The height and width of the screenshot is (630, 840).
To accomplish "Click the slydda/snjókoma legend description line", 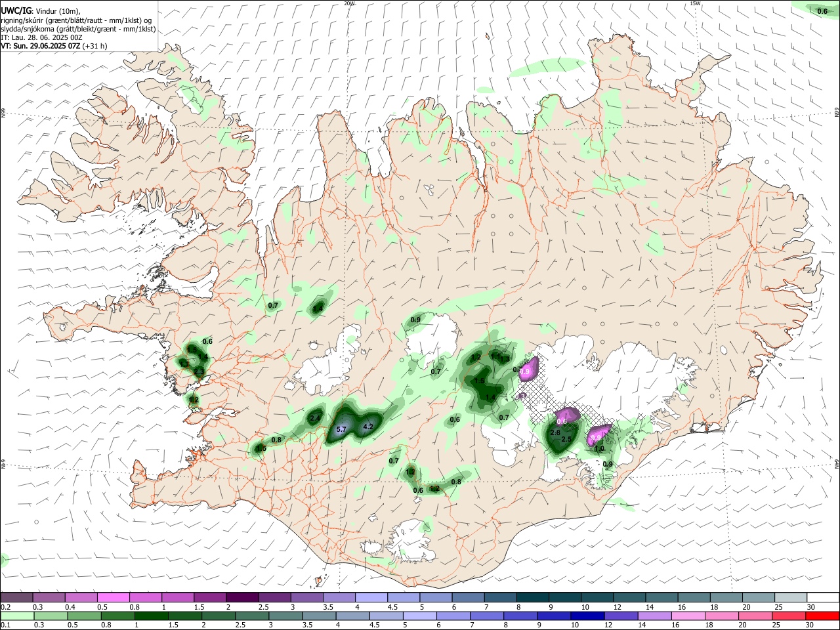I will click(78, 29).
